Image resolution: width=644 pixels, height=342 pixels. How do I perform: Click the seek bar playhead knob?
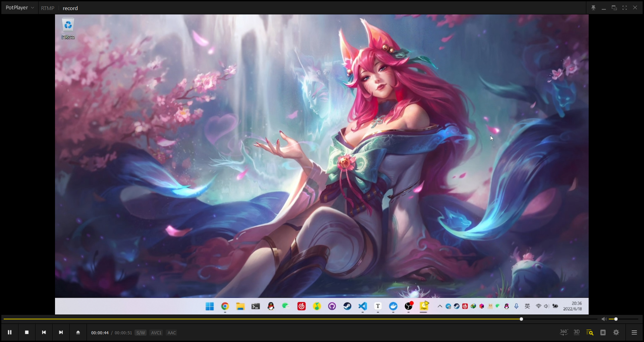pos(521,319)
